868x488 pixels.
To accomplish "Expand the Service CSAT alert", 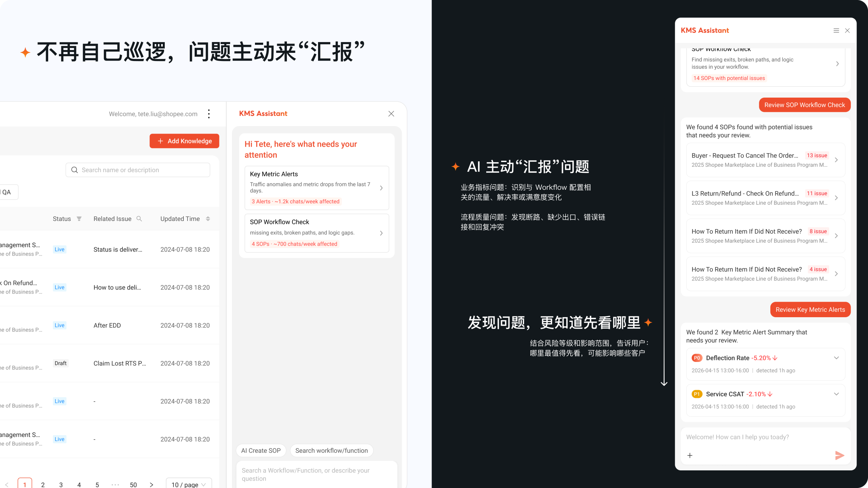I will (x=836, y=394).
